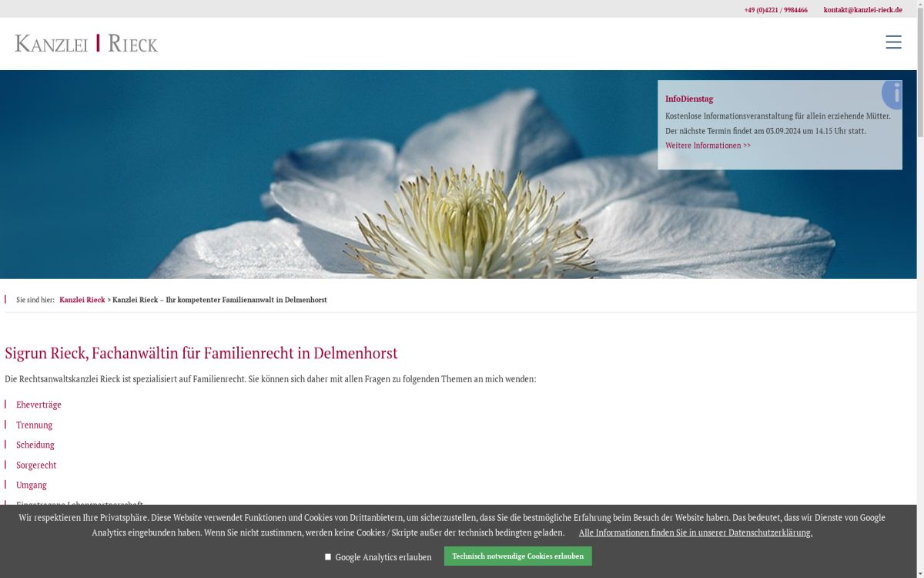
Task: Click the Sigrun Rieck Fachanwältin page heading
Action: pyautogui.click(x=201, y=353)
